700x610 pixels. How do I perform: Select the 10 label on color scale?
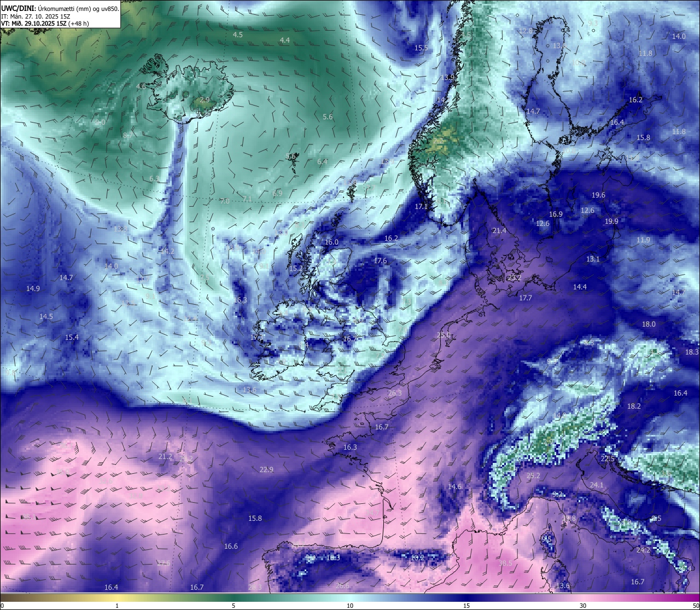(x=350, y=606)
